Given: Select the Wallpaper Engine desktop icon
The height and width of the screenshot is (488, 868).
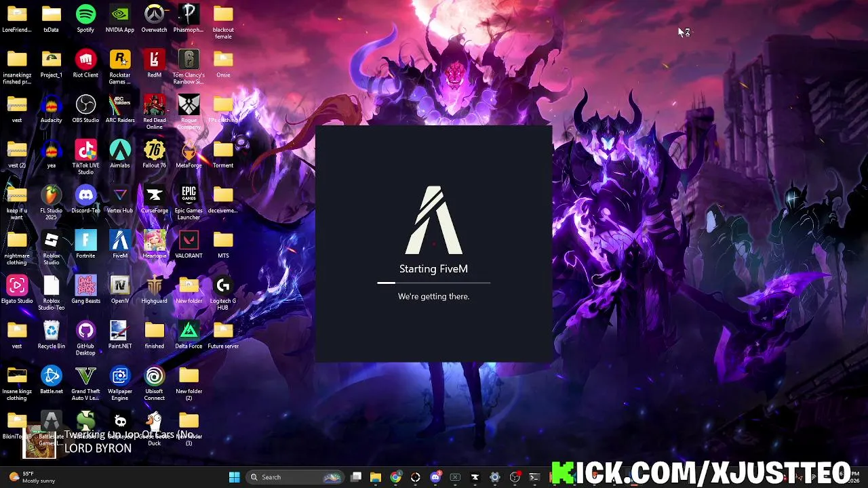Looking at the screenshot, I should pyautogui.click(x=120, y=384).
